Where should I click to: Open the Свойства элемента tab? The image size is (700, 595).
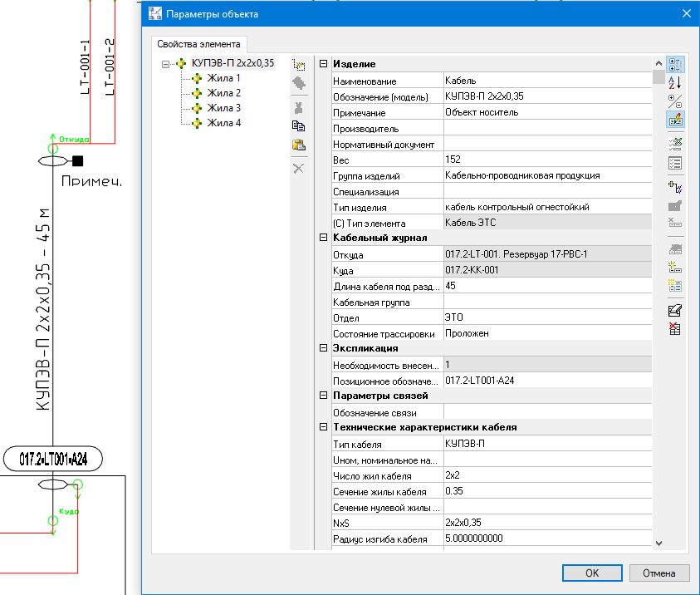click(199, 44)
